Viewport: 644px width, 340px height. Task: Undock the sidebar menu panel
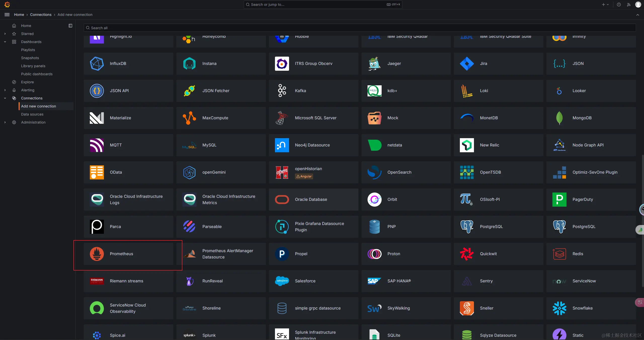(x=70, y=26)
